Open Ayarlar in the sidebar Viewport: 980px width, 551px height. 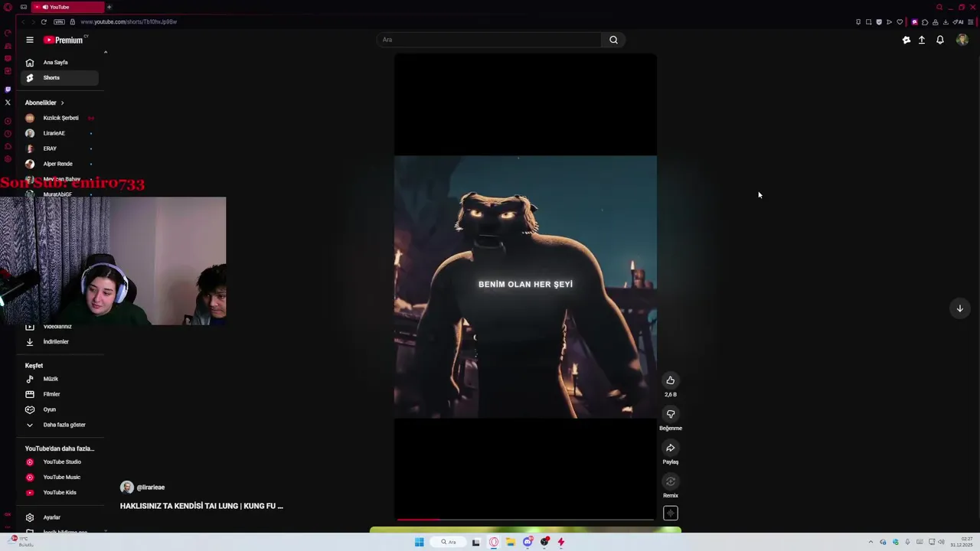point(60,517)
